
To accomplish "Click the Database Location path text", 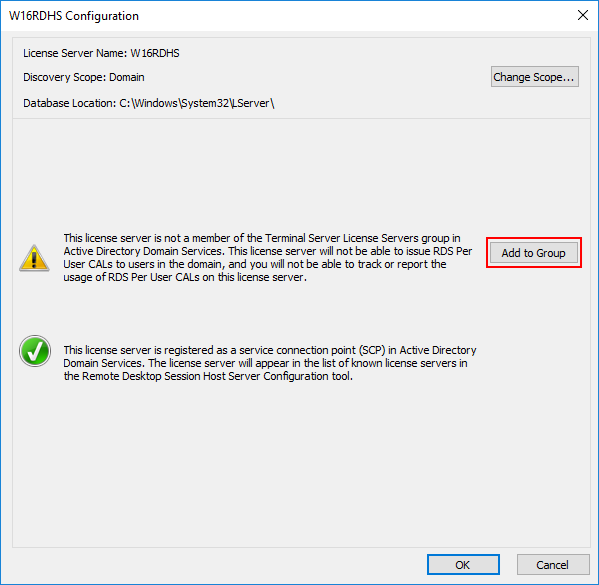I will point(149,103).
